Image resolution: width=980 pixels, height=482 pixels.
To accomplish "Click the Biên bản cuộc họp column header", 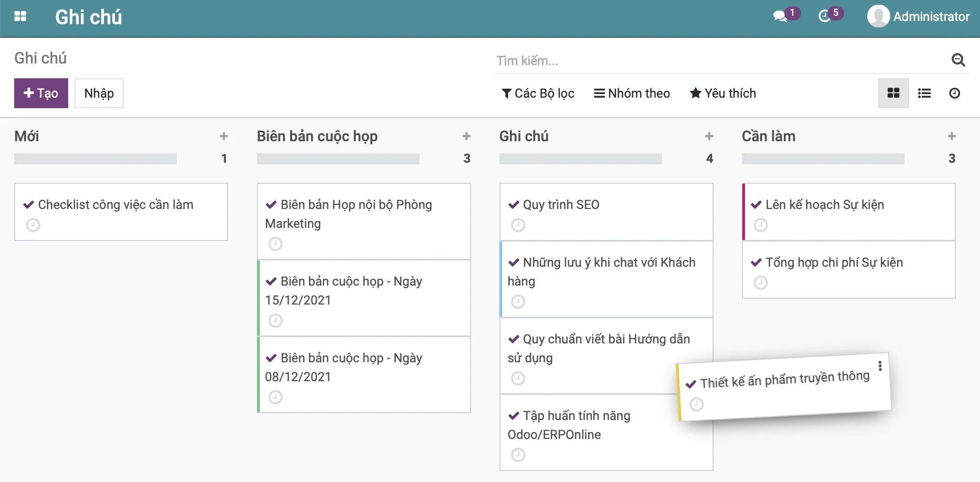I will coord(317,137).
